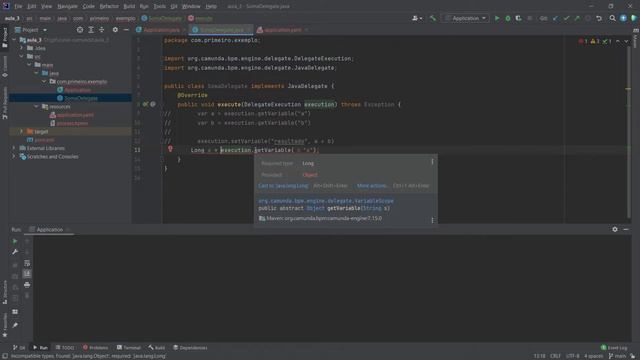Click the override gutter icon at execute
The height and width of the screenshot is (360, 640).
[146, 104]
